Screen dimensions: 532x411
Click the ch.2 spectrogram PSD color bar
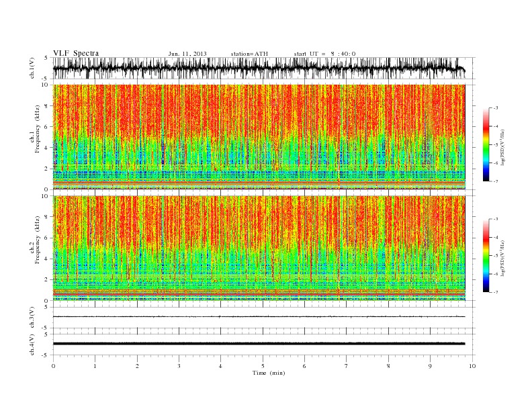pos(486,256)
